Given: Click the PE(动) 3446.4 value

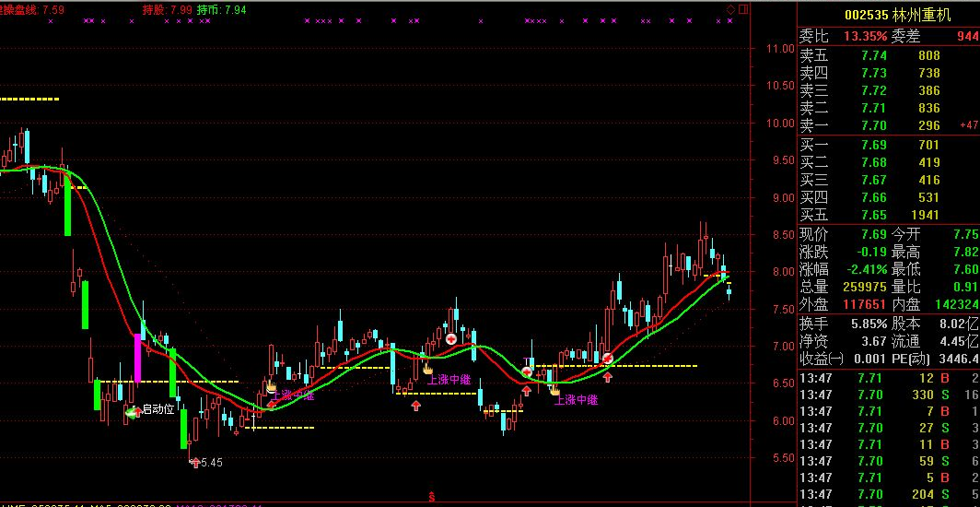Looking at the screenshot, I should tap(958, 359).
